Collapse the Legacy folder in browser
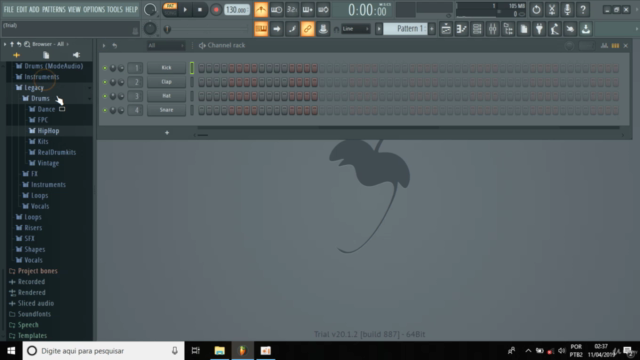 33,88
